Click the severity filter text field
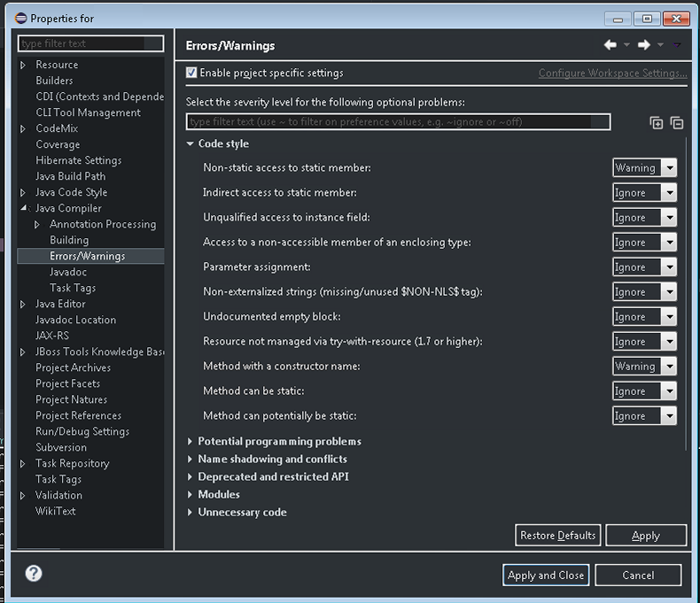700x603 pixels. 398,122
